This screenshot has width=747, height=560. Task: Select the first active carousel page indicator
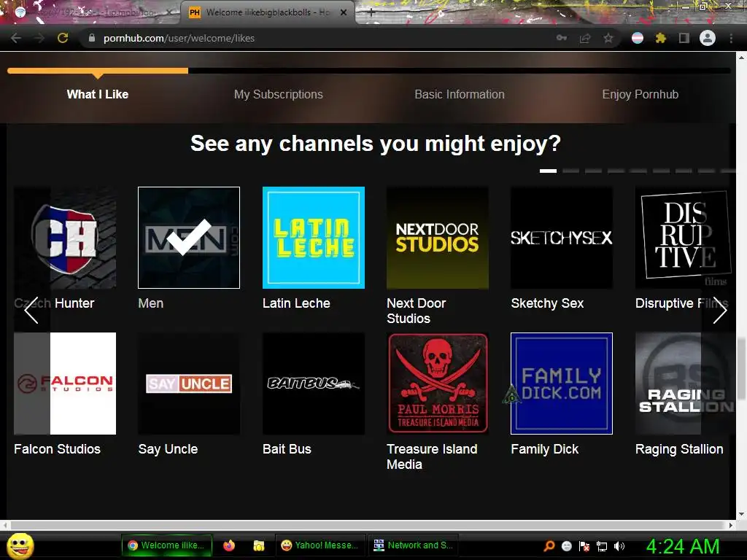point(548,171)
